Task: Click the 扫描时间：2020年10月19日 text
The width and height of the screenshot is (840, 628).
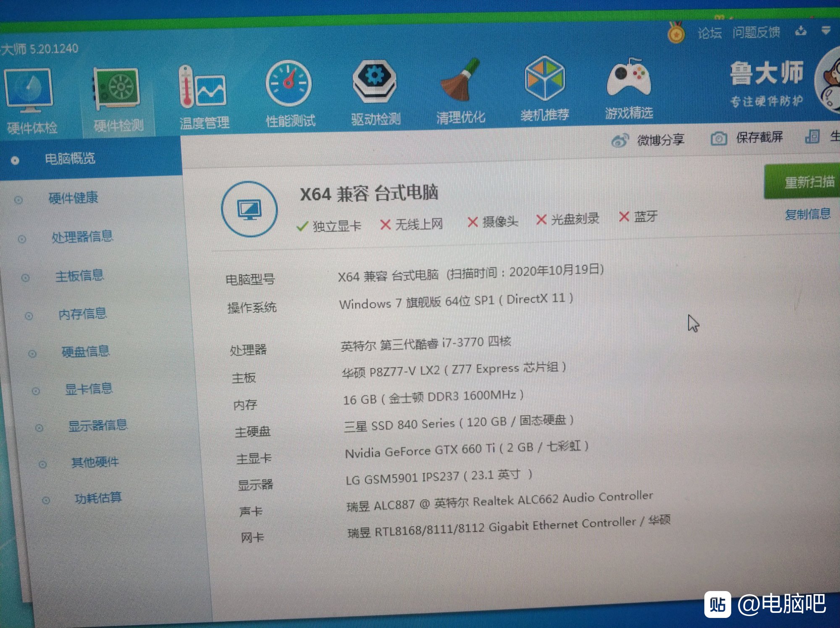Action: 525,271
